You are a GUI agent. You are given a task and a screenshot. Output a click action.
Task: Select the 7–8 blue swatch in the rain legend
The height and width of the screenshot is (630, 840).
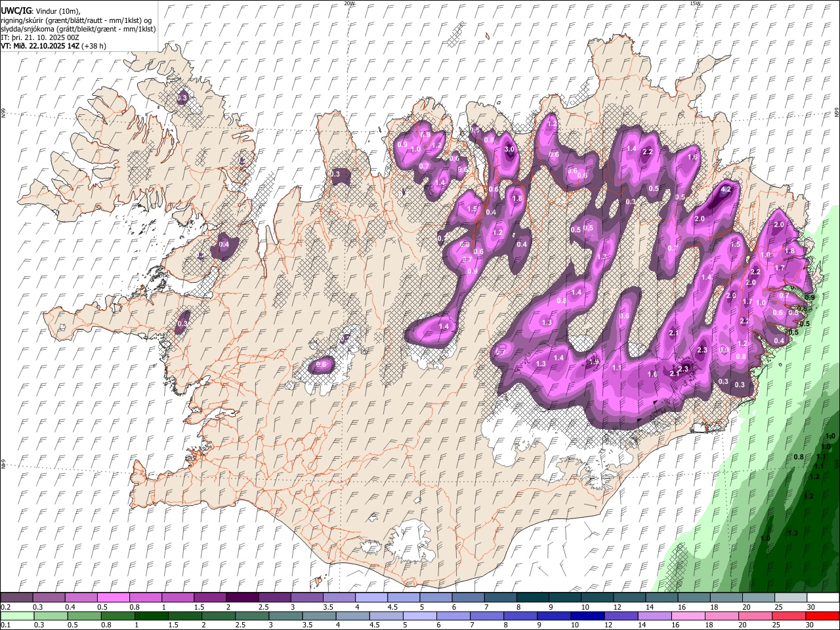click(x=487, y=616)
